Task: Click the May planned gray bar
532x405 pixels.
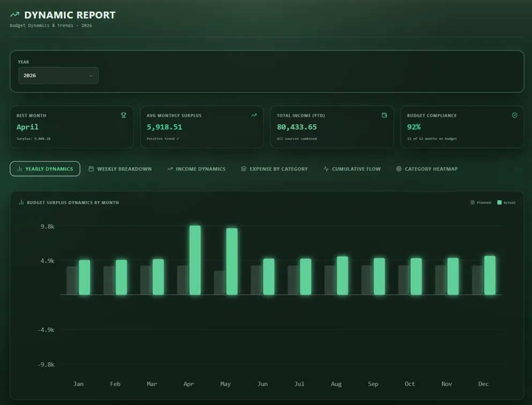Action: click(x=219, y=283)
